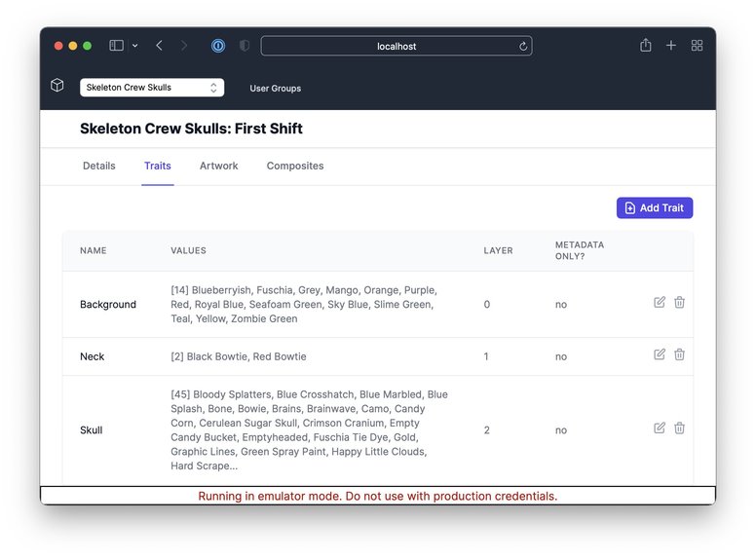Image resolution: width=756 pixels, height=558 pixels.
Task: Click the cube app logo icon
Action: [57, 86]
